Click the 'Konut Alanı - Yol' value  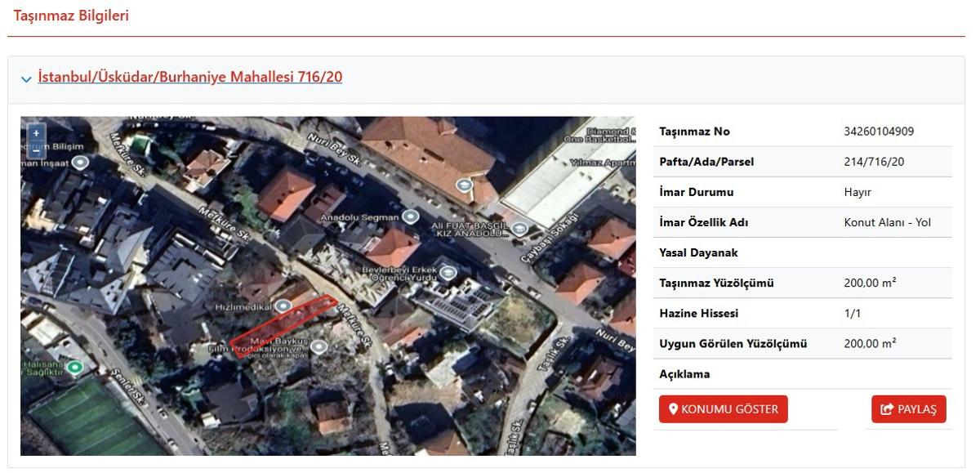(x=887, y=222)
